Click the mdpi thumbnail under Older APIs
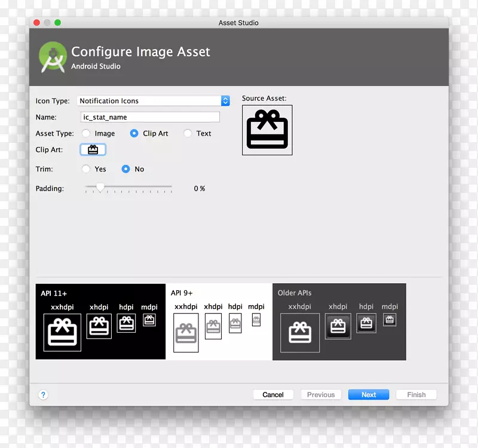The height and width of the screenshot is (448, 478). click(x=389, y=320)
